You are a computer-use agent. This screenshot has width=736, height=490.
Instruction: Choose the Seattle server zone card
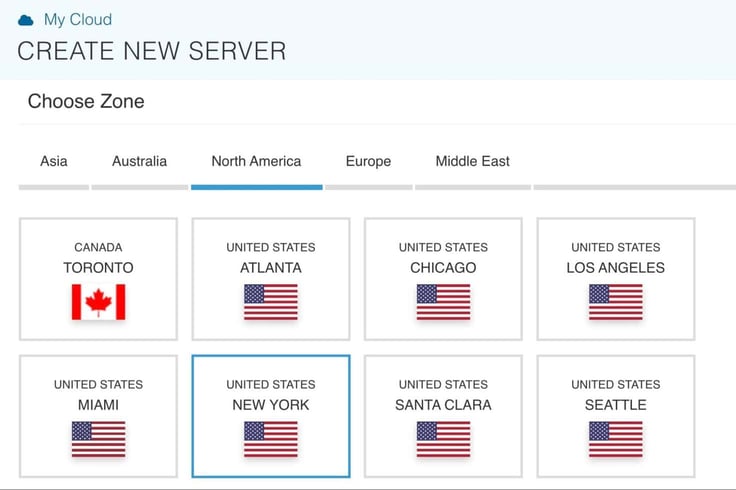[616, 416]
